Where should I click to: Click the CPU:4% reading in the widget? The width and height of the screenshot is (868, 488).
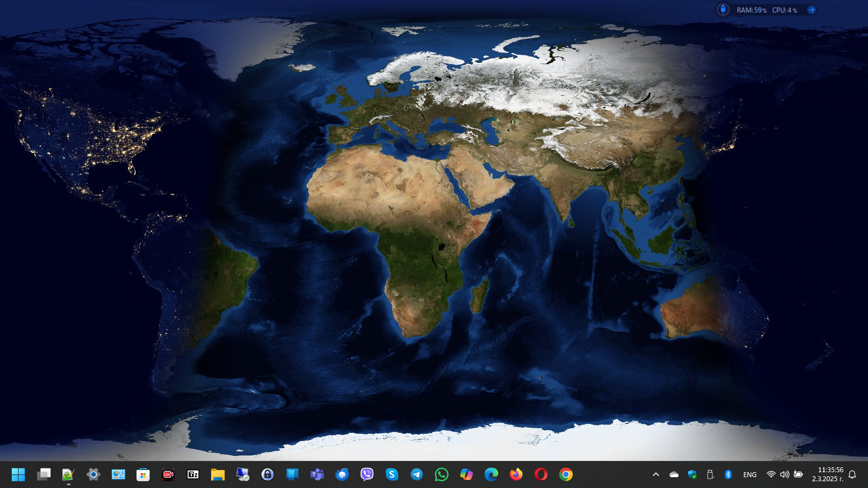[x=784, y=10]
